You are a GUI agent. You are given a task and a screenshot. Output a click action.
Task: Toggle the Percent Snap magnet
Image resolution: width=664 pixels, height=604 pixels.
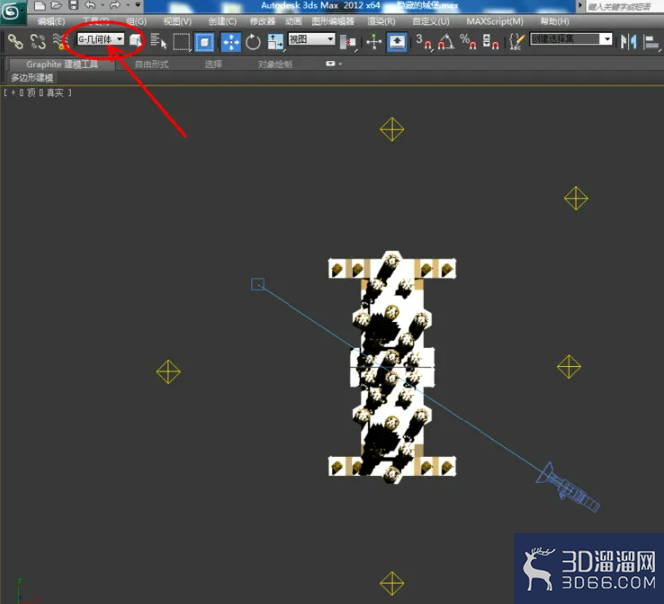[468, 42]
